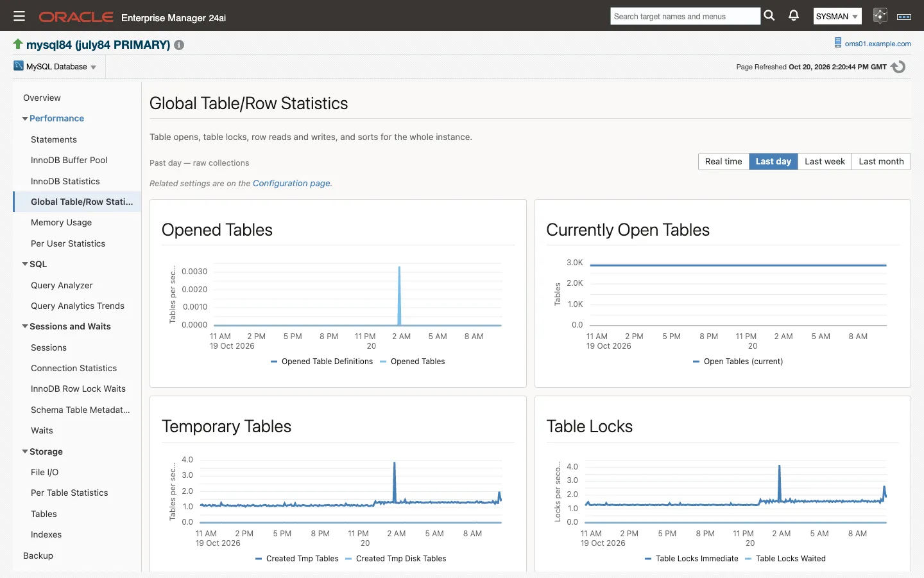This screenshot has width=924, height=578.
Task: Collapse the Storage section
Action: (x=25, y=452)
